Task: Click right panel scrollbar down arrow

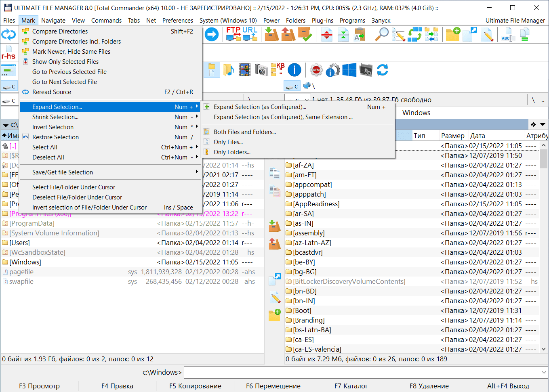Action: tap(544, 349)
